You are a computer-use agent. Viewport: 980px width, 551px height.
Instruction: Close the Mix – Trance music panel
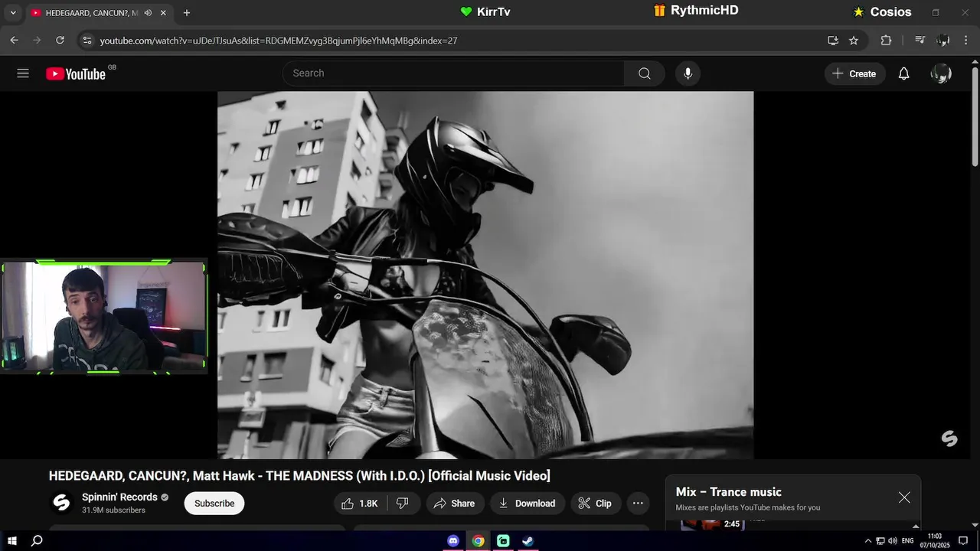point(904,497)
